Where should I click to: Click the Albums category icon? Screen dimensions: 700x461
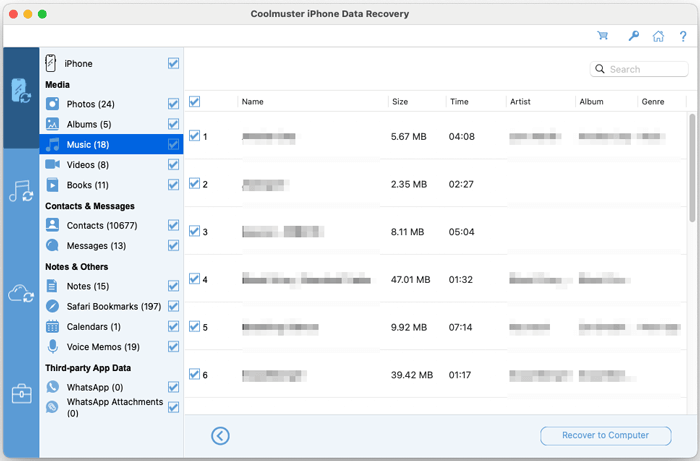click(x=52, y=124)
